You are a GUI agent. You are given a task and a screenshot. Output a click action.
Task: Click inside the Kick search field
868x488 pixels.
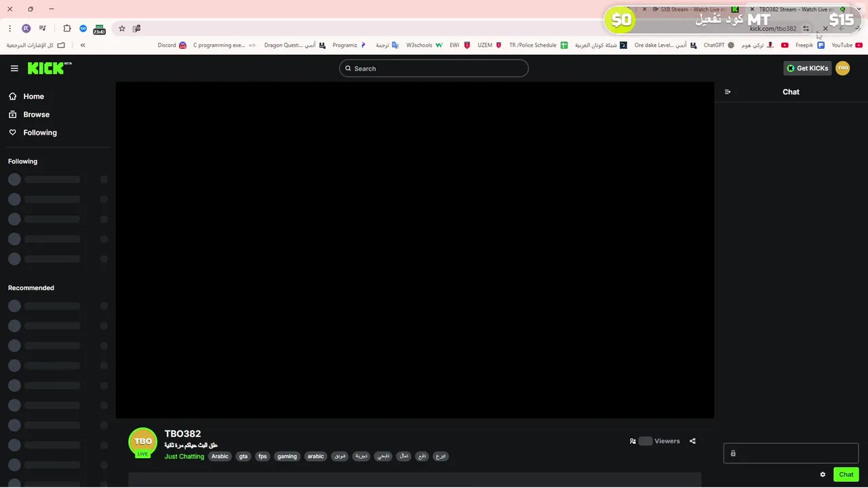pyautogui.click(x=433, y=68)
